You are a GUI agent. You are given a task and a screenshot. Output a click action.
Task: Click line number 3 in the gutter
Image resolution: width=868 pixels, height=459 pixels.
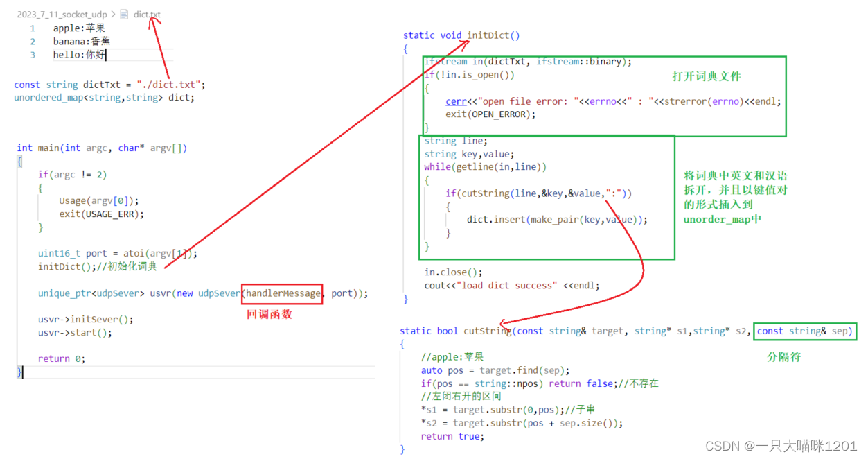pyautogui.click(x=33, y=55)
